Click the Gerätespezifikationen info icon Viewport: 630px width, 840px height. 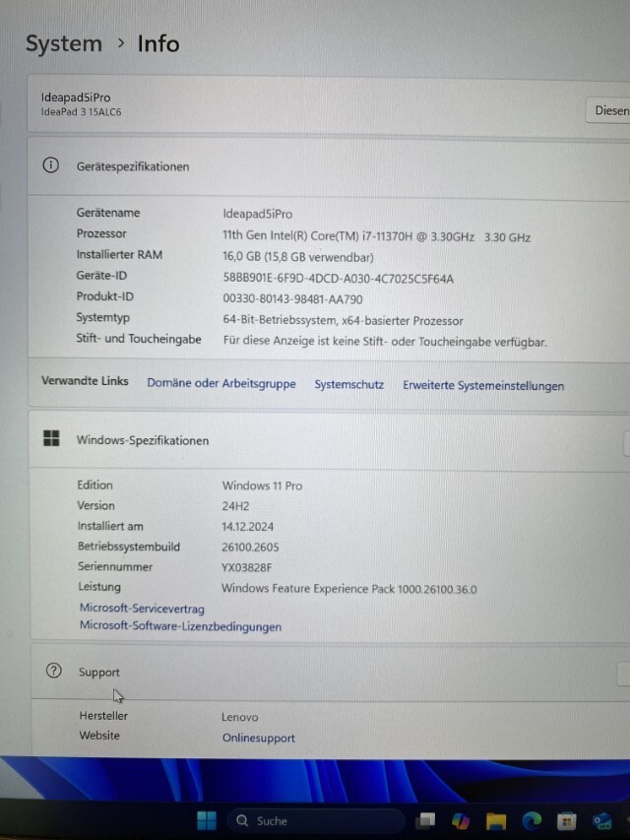point(51,165)
